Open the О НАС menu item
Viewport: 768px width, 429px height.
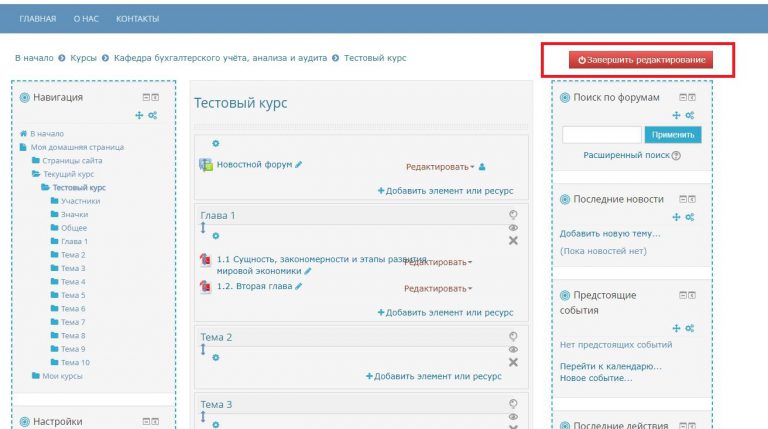(85, 19)
